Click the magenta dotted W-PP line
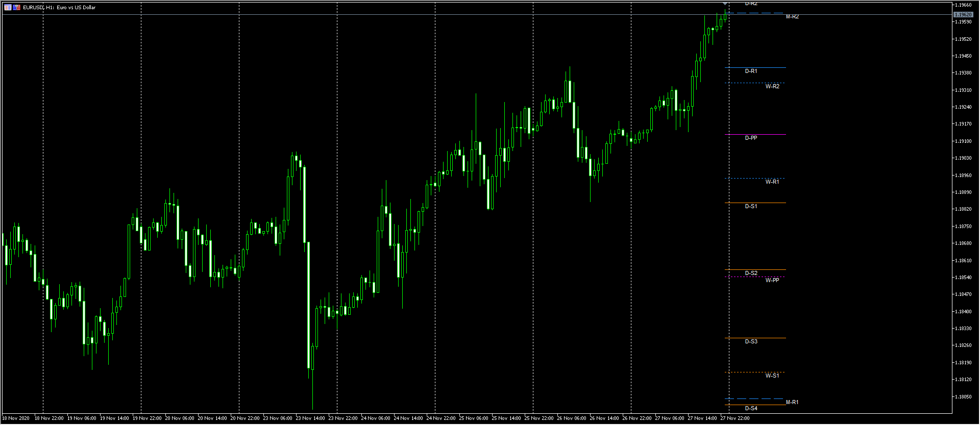Viewport: 980px width, 425px height. pos(755,277)
